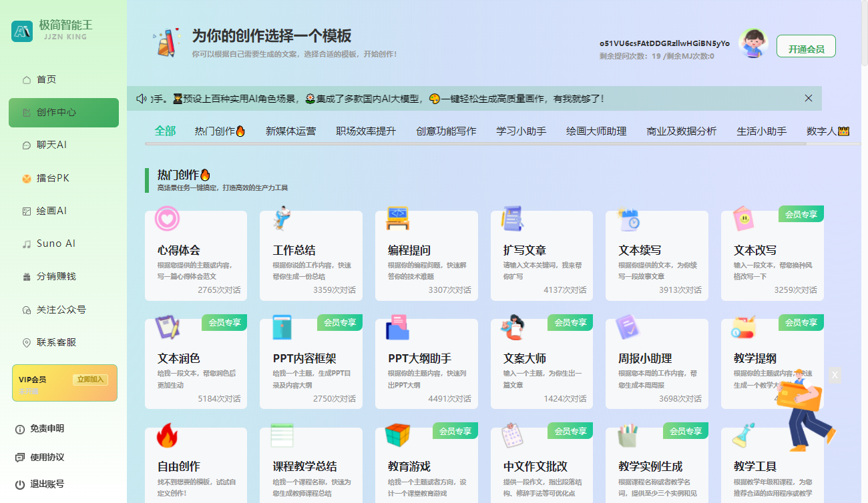868x503 pixels.
Task: Click the 文本改写 pink smiley icon
Action: 743,218
